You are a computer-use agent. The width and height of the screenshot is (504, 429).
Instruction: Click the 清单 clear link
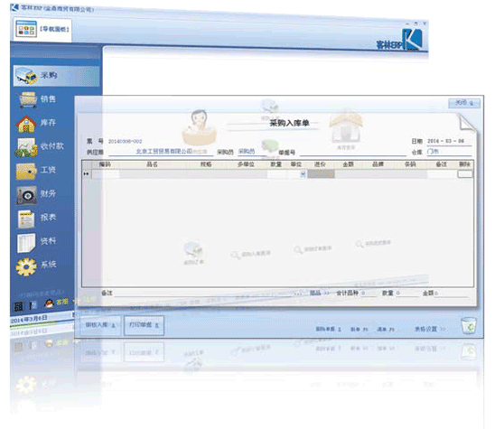[x=386, y=330]
